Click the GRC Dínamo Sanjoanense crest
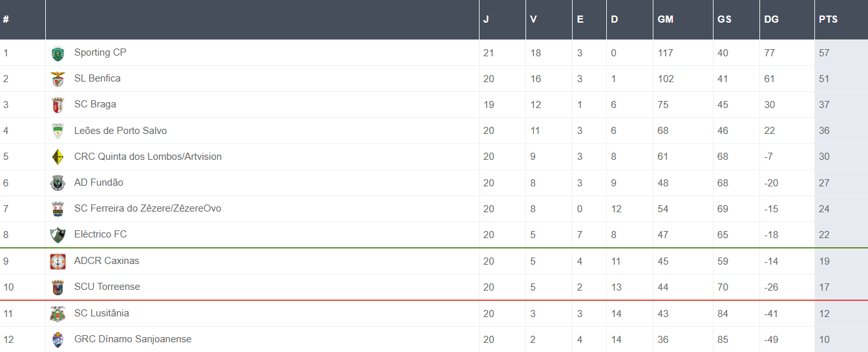This screenshot has width=868, height=352. pyautogui.click(x=58, y=340)
